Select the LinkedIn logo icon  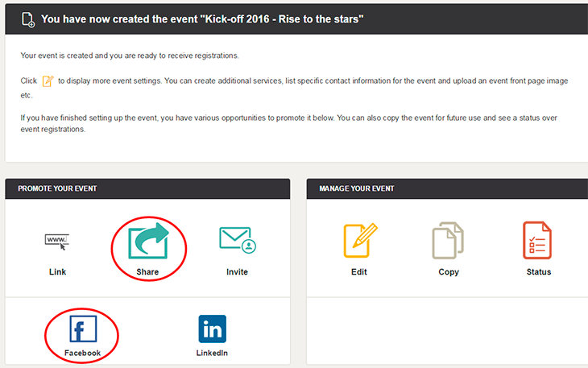(213, 329)
